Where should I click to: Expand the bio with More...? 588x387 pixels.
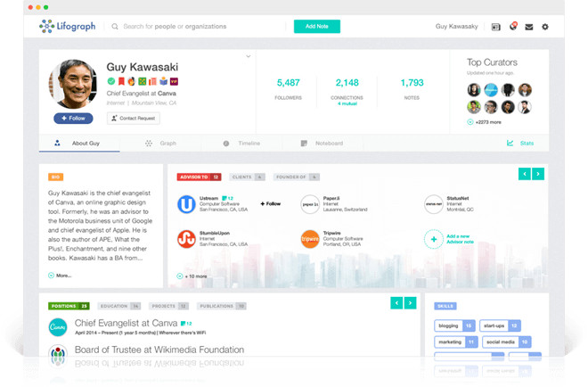click(x=60, y=276)
